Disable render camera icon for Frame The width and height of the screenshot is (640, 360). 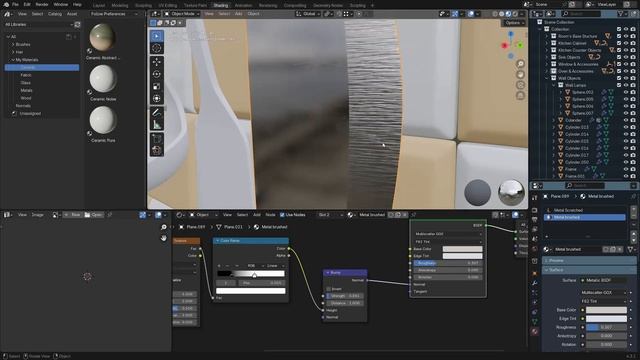[x=633, y=169]
